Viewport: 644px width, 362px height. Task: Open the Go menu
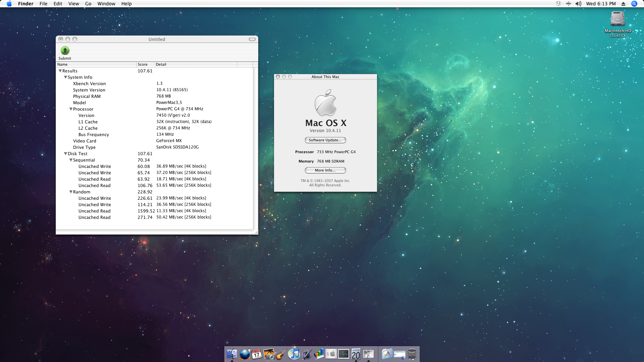(x=88, y=4)
